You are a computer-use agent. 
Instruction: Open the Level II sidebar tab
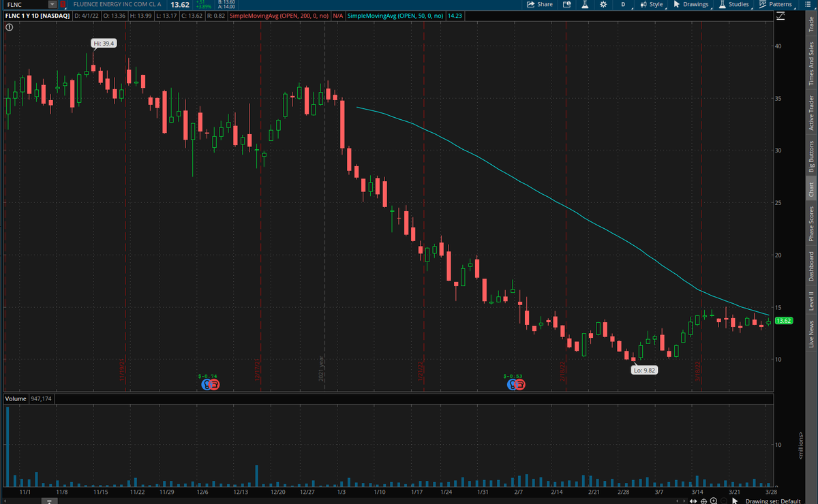(x=811, y=302)
